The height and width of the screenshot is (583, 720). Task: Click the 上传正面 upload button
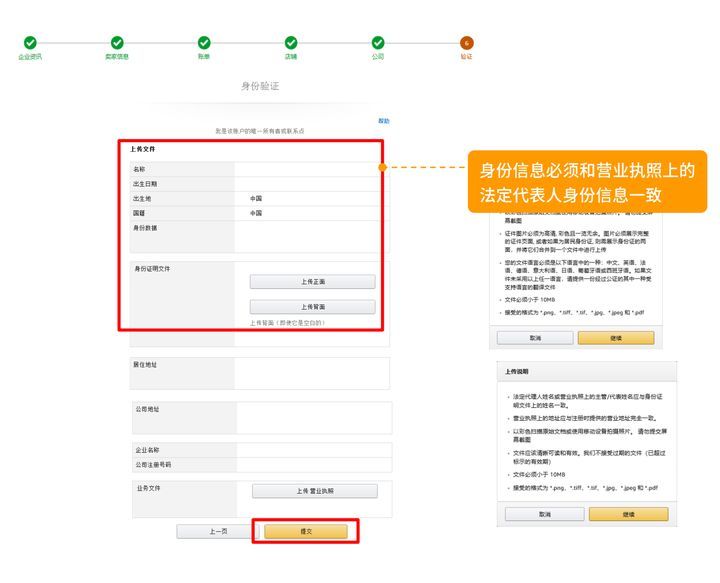click(x=312, y=281)
